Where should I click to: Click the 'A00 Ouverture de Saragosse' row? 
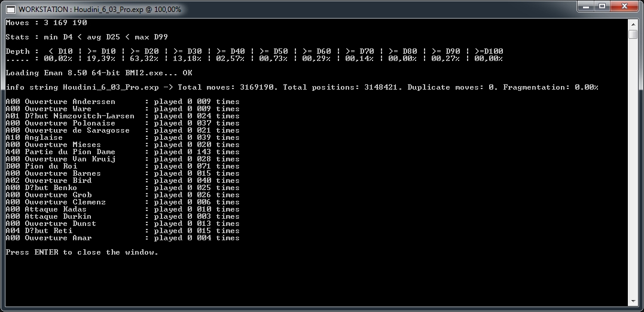pos(123,130)
